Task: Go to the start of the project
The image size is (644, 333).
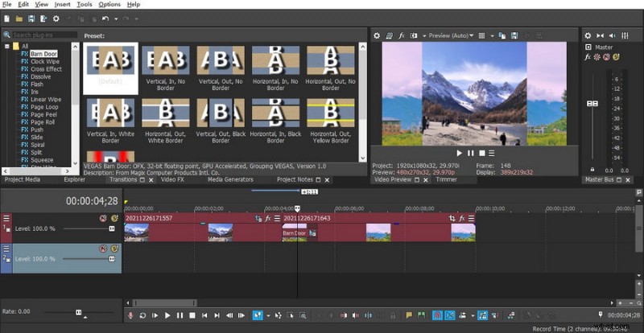Action: click(204, 315)
